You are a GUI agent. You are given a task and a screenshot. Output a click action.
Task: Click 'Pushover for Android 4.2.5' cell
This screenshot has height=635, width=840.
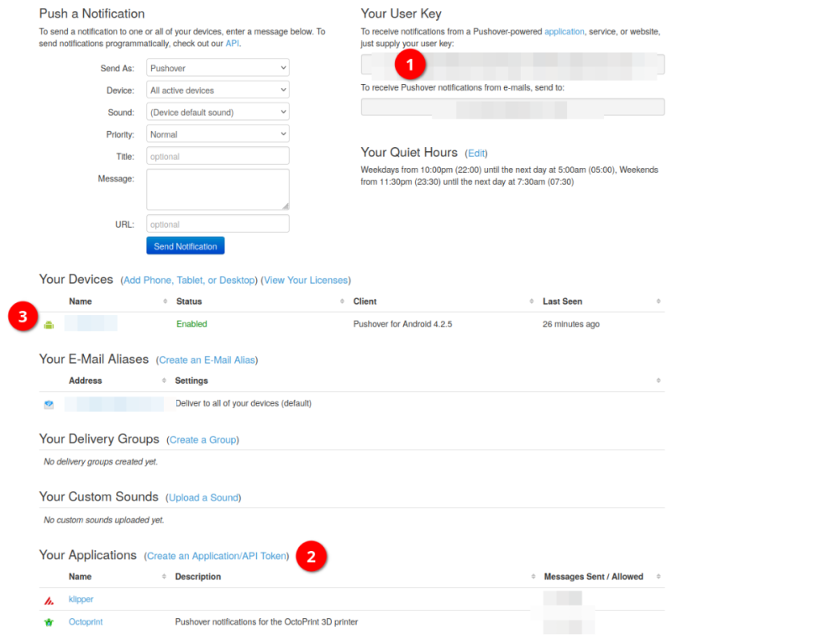click(x=403, y=323)
